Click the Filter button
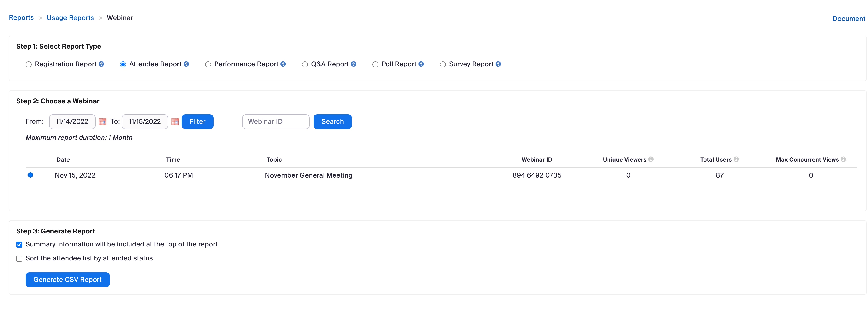Screen dimensions: 868x324 pyautogui.click(x=197, y=122)
